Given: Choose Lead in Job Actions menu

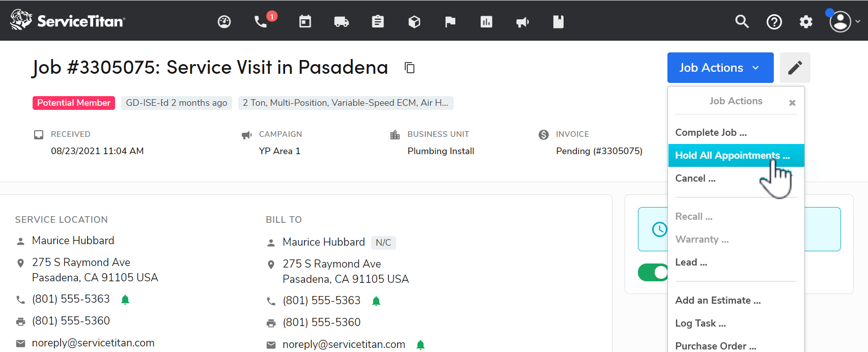Looking at the screenshot, I should pyautogui.click(x=736, y=262).
